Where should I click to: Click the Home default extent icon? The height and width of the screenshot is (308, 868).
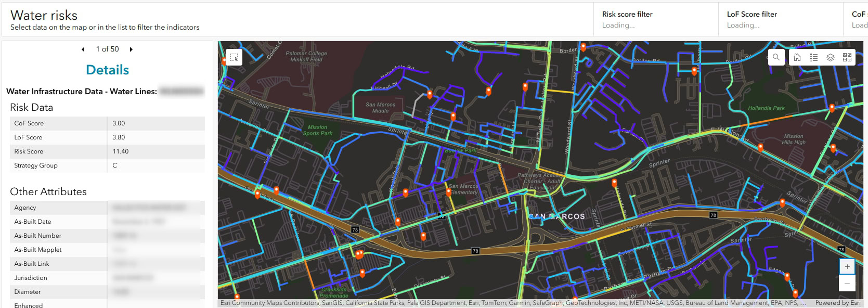[797, 57]
